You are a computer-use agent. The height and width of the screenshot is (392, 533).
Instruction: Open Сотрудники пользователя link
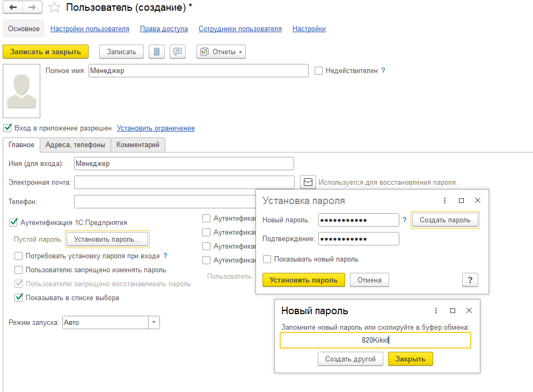coord(240,29)
